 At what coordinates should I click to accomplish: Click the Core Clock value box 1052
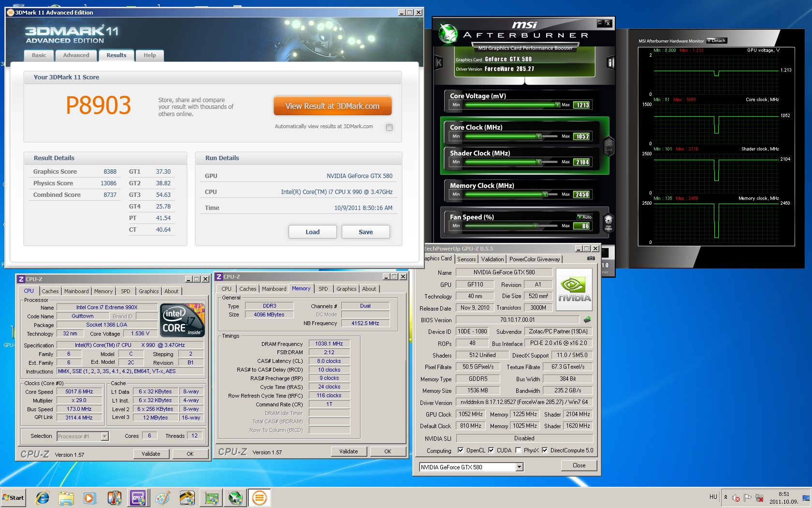coord(582,136)
